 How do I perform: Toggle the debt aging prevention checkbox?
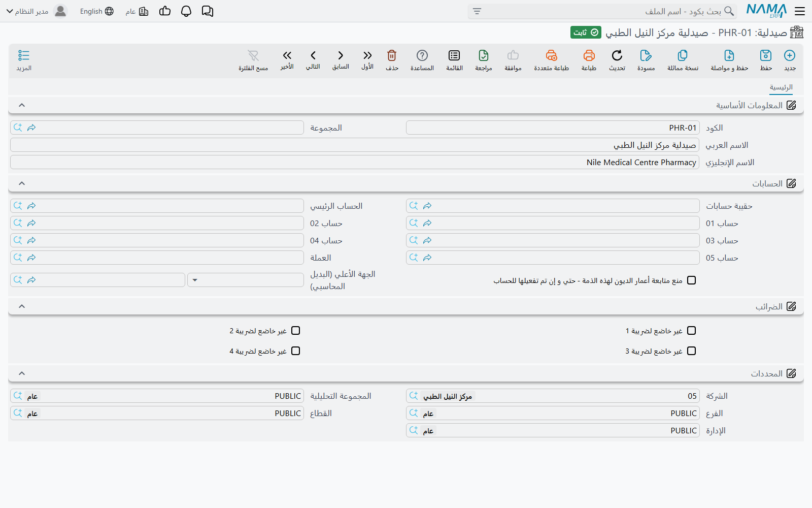coord(691,280)
